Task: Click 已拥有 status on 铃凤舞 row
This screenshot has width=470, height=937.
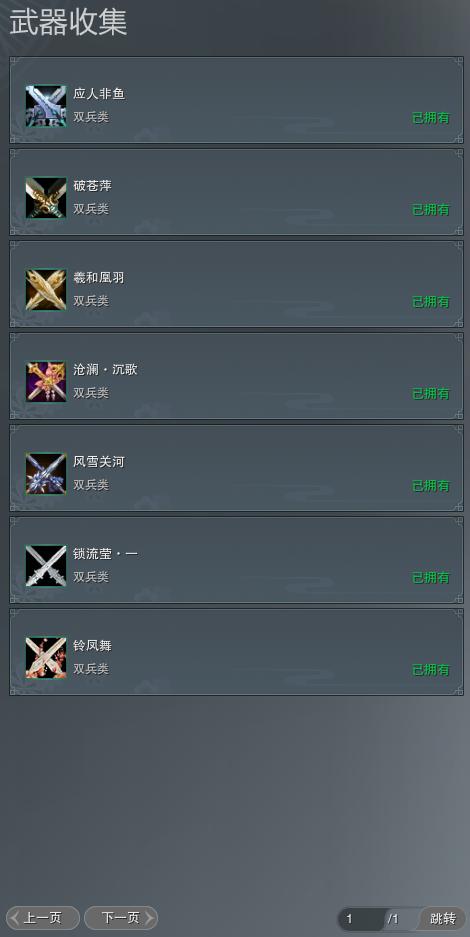Action: point(431,670)
